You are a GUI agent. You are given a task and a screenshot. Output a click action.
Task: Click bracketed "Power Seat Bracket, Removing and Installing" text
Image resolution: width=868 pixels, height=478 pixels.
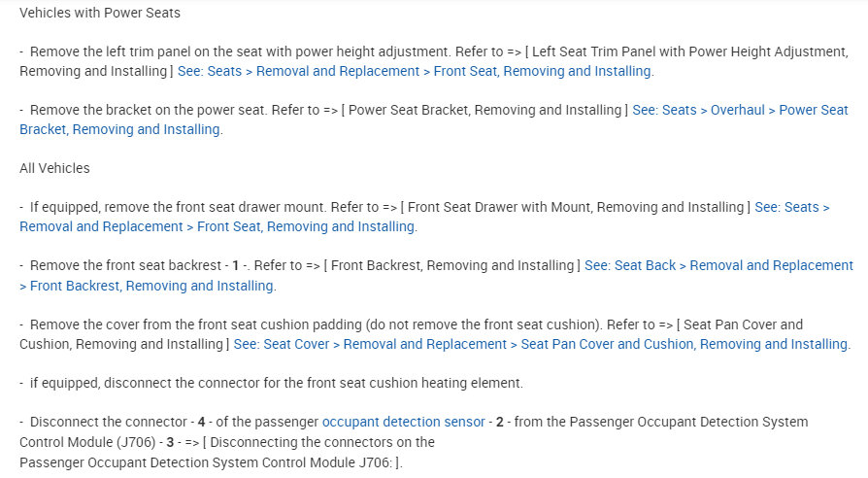tap(484, 110)
